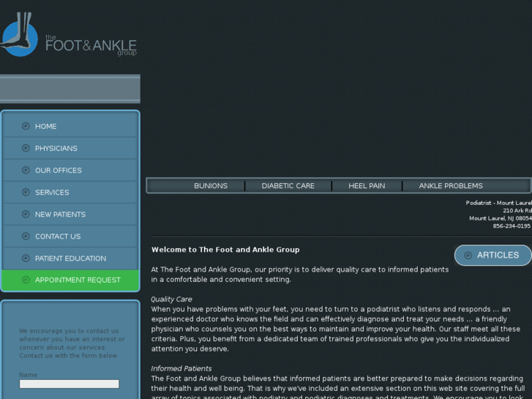
Task: Click the Informed Patients subheading
Action: 181,368
